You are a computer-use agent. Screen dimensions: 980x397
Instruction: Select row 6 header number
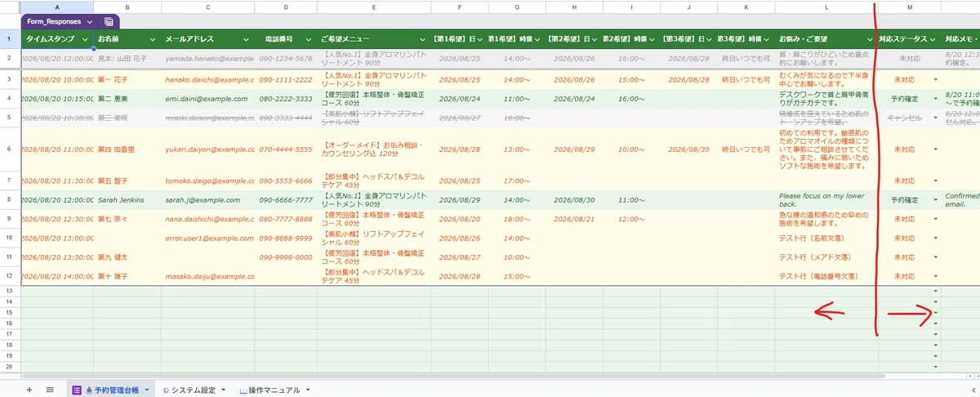coord(9,149)
